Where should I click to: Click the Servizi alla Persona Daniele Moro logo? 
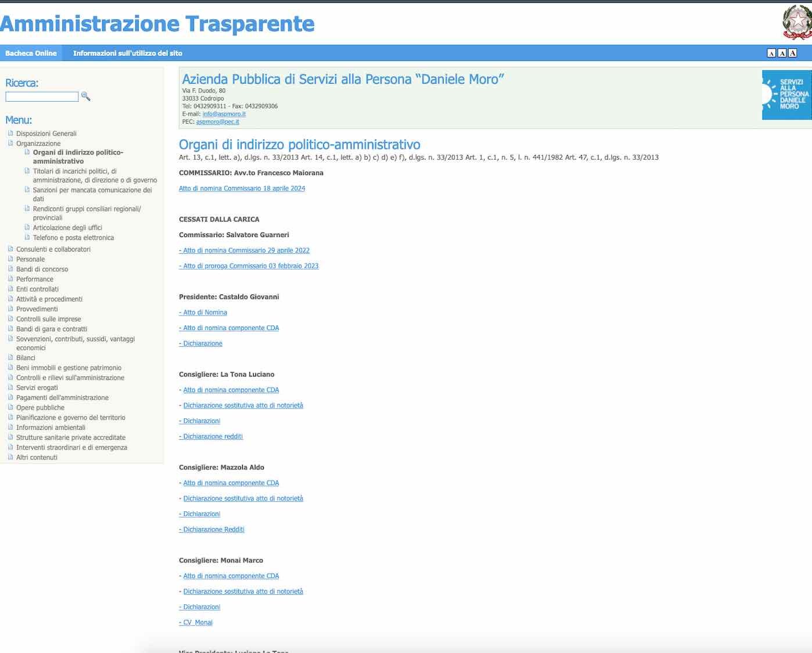[x=786, y=95]
